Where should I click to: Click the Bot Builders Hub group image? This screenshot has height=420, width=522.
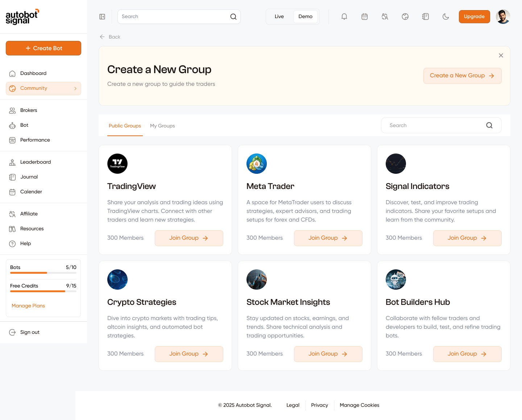pyautogui.click(x=396, y=280)
